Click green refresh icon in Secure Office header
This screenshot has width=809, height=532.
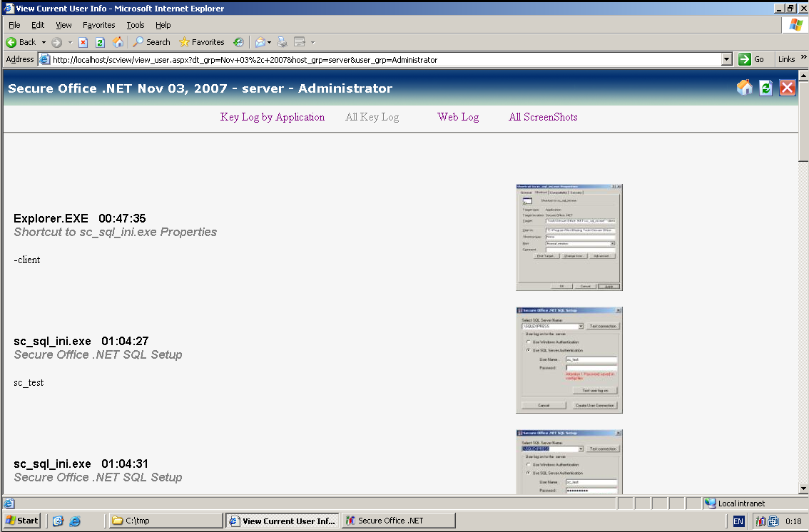point(765,88)
